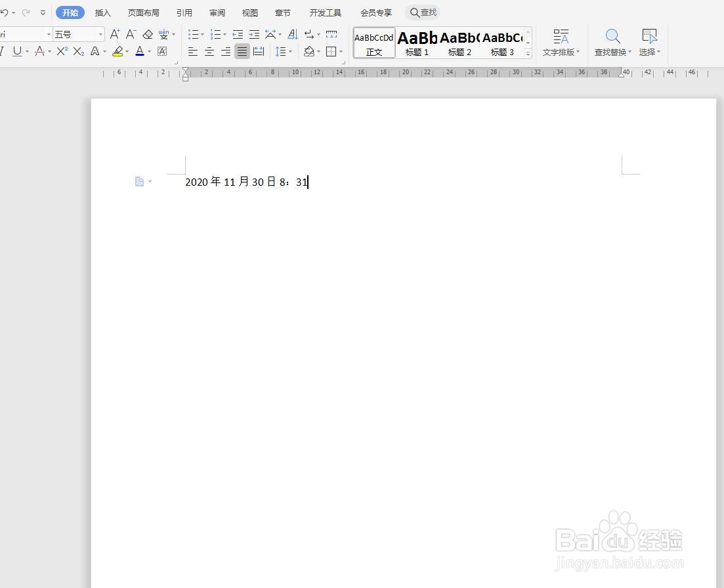Toggle strikethrough text formatting
724x588 pixels.
pyautogui.click(x=39, y=51)
